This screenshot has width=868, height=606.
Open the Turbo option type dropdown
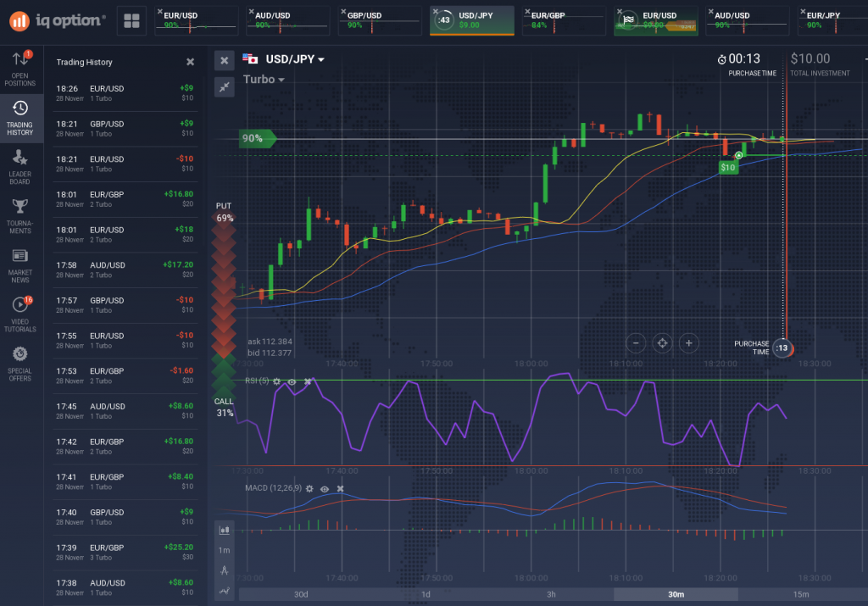click(264, 80)
